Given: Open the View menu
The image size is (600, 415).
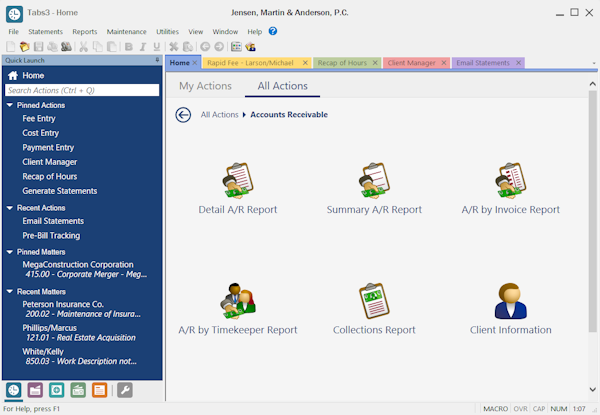Looking at the screenshot, I should [196, 32].
